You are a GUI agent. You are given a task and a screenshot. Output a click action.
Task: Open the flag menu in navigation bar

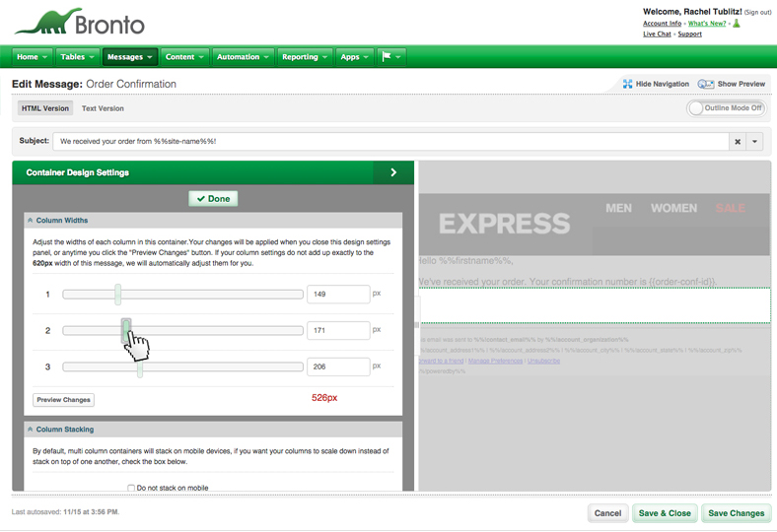pyautogui.click(x=391, y=57)
